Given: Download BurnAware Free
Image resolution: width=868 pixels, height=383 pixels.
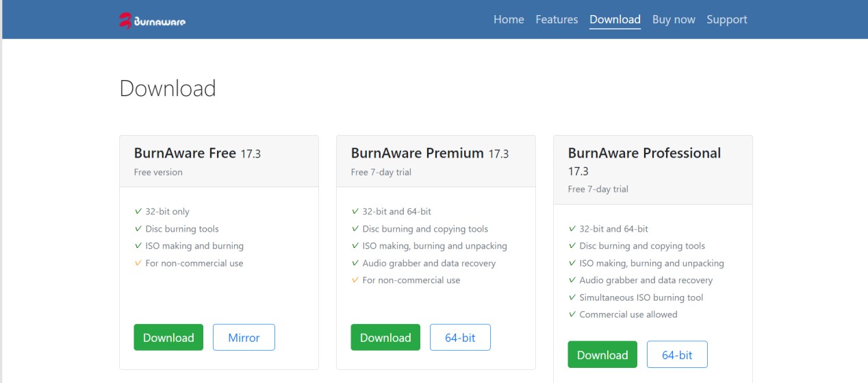Looking at the screenshot, I should point(168,337).
